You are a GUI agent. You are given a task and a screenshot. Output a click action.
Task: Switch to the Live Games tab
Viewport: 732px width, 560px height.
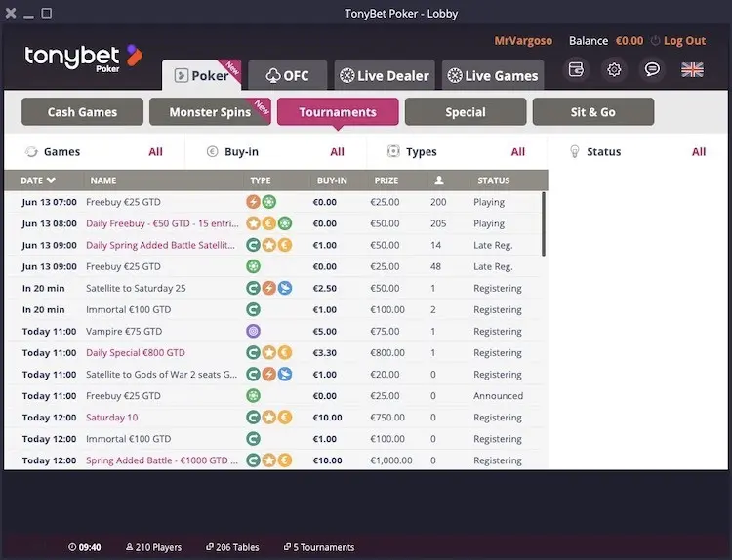(x=493, y=75)
